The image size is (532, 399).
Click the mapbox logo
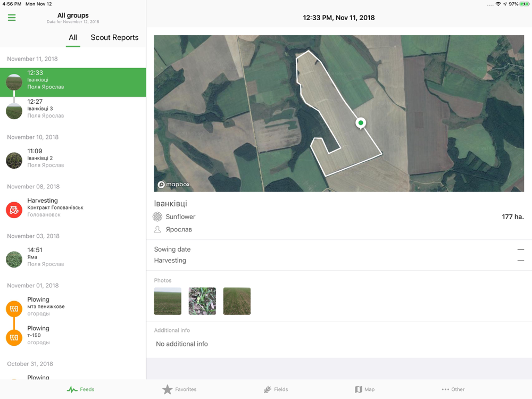point(174,184)
